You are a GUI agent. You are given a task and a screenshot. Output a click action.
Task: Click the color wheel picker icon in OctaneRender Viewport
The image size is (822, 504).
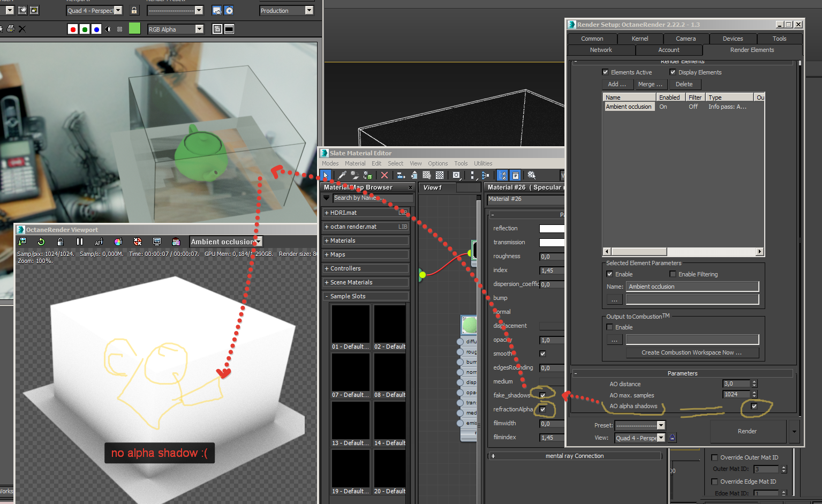coord(118,242)
